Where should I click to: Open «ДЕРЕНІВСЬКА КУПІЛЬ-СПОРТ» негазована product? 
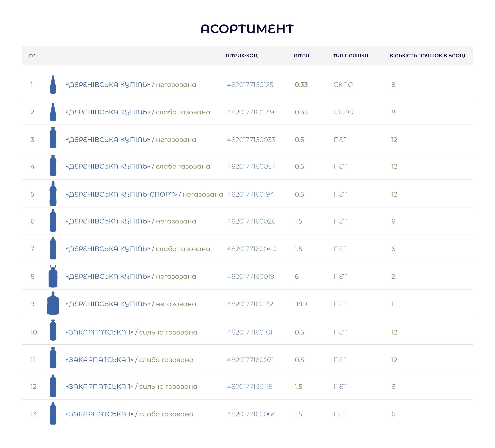(x=144, y=194)
